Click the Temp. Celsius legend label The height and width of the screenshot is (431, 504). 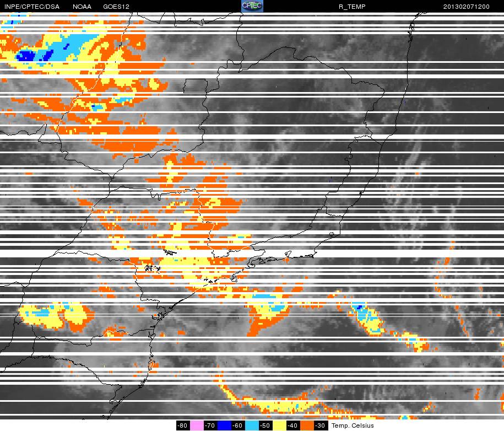pos(353,425)
